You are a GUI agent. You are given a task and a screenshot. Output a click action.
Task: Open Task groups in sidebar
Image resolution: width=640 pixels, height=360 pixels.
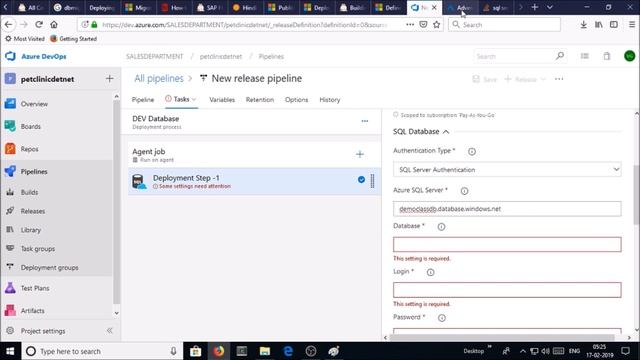38,249
